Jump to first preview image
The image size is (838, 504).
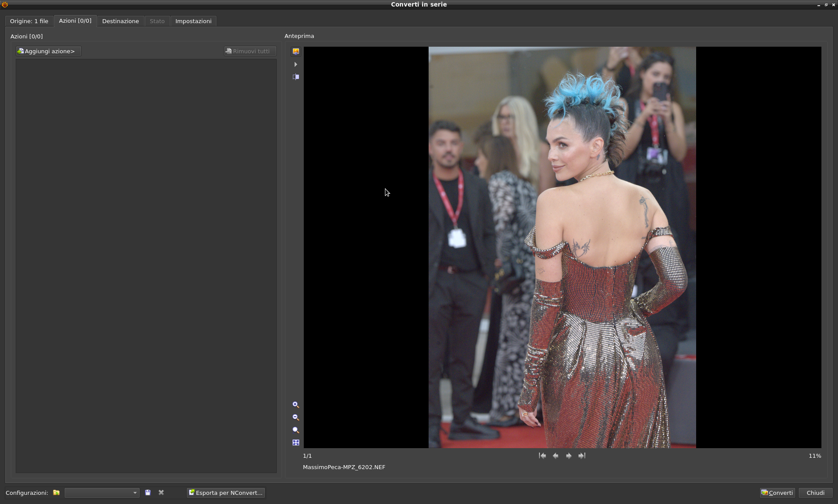pyautogui.click(x=543, y=456)
